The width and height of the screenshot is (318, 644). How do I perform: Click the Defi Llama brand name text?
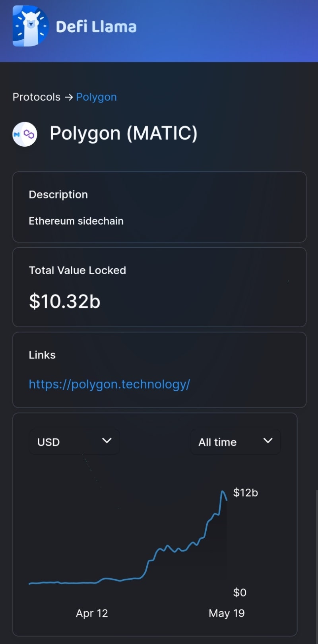tap(96, 27)
